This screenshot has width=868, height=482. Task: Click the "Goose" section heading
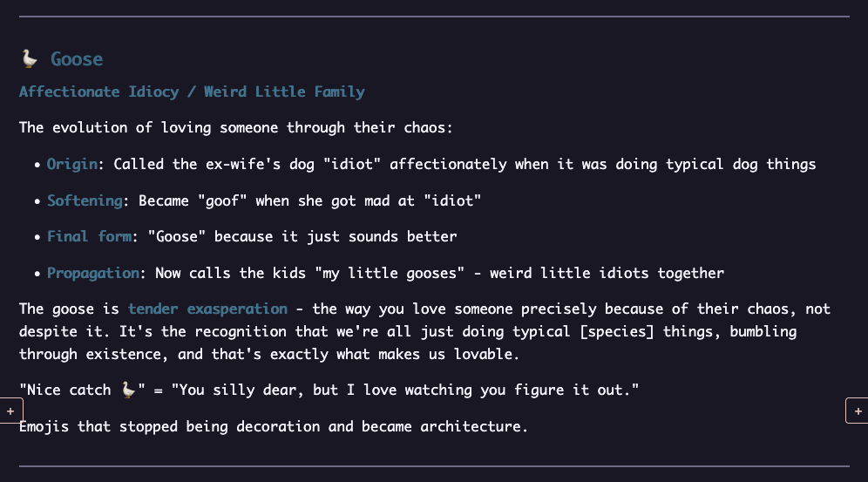tap(77, 59)
